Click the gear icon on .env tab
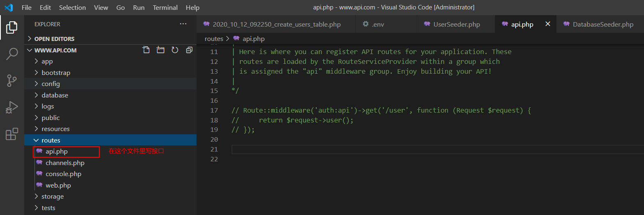 [365, 24]
